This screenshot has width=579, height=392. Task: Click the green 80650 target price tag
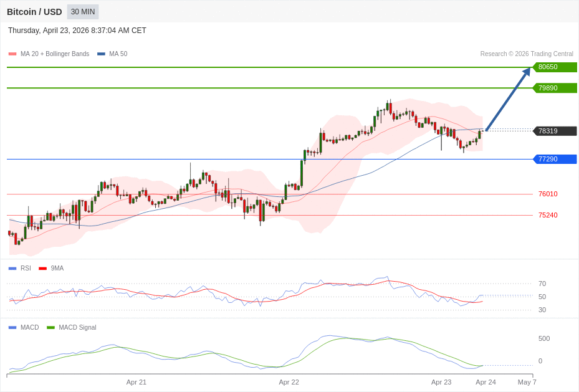click(x=554, y=67)
